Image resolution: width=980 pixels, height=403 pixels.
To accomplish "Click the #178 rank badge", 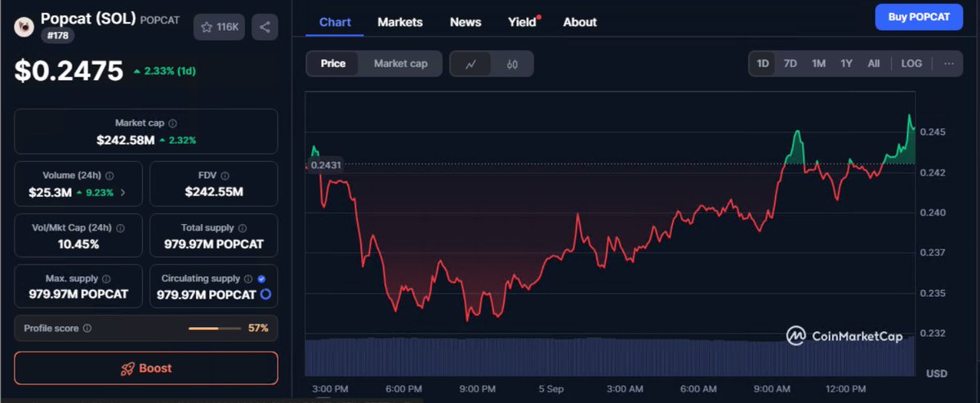I will tap(56, 36).
